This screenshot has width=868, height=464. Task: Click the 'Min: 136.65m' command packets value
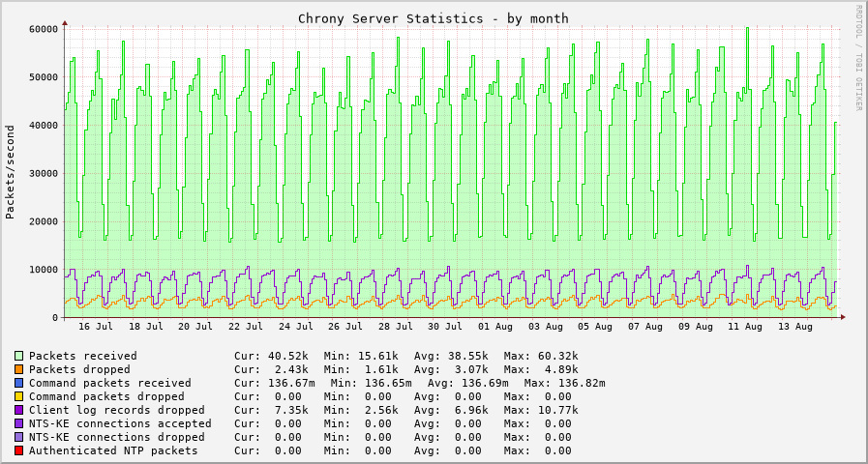372,383
